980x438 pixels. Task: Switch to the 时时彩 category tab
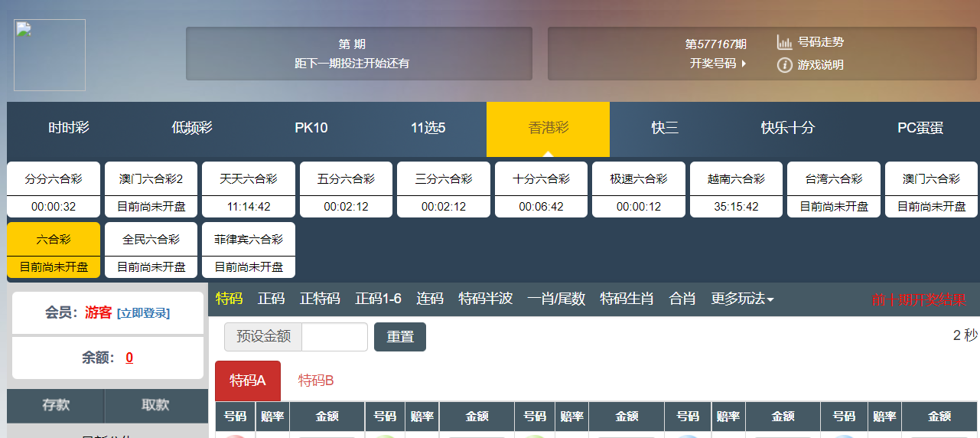69,128
